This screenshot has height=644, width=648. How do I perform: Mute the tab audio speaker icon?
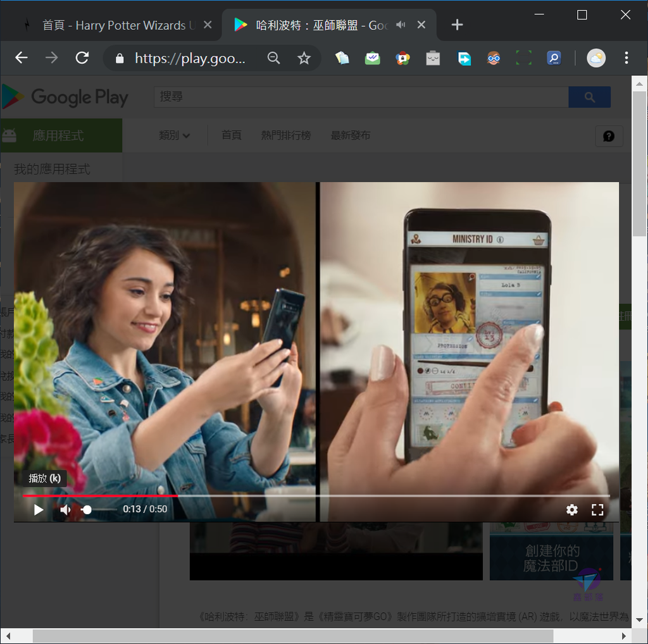tap(401, 25)
